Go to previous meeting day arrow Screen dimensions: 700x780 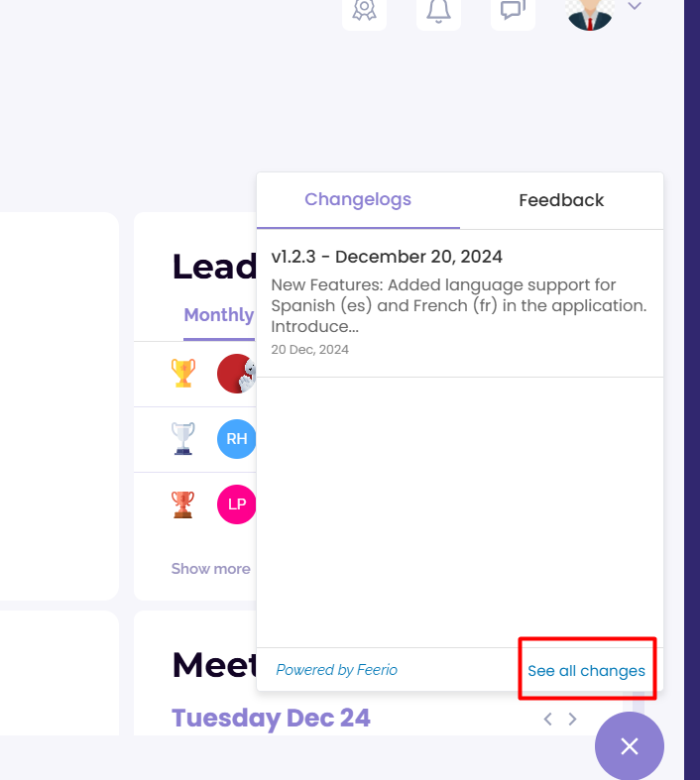tap(547, 719)
